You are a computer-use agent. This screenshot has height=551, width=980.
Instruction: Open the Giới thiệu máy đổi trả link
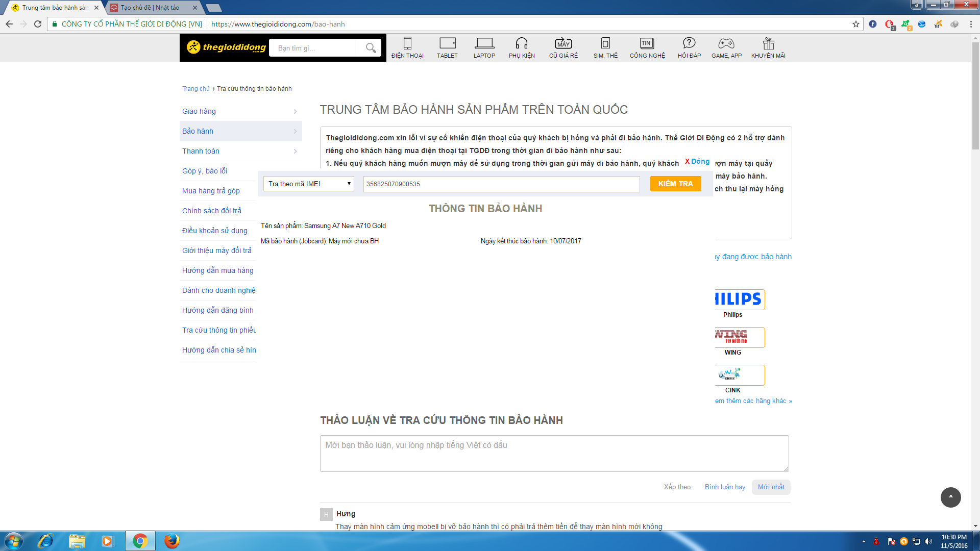(217, 251)
